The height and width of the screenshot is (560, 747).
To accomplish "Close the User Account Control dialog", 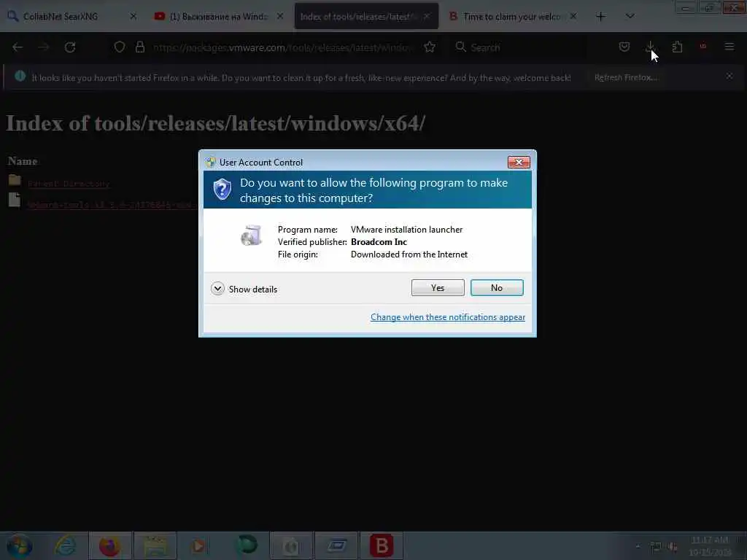I will [x=519, y=163].
